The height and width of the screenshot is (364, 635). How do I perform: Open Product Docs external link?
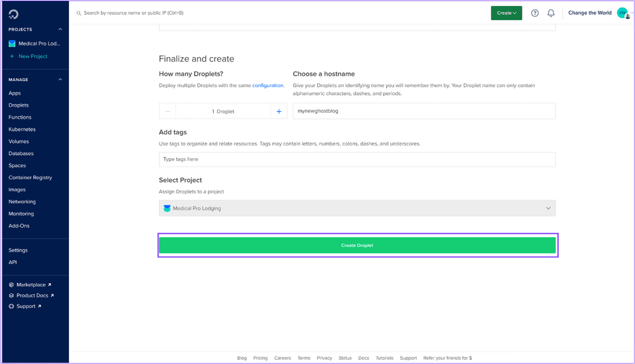32,295
